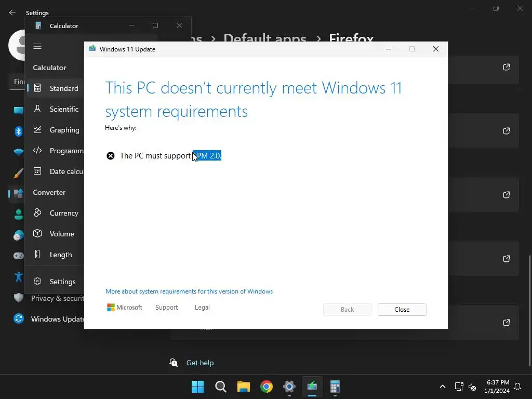Click the Scientific flask icon
The width and height of the screenshot is (532, 399).
pos(37,109)
